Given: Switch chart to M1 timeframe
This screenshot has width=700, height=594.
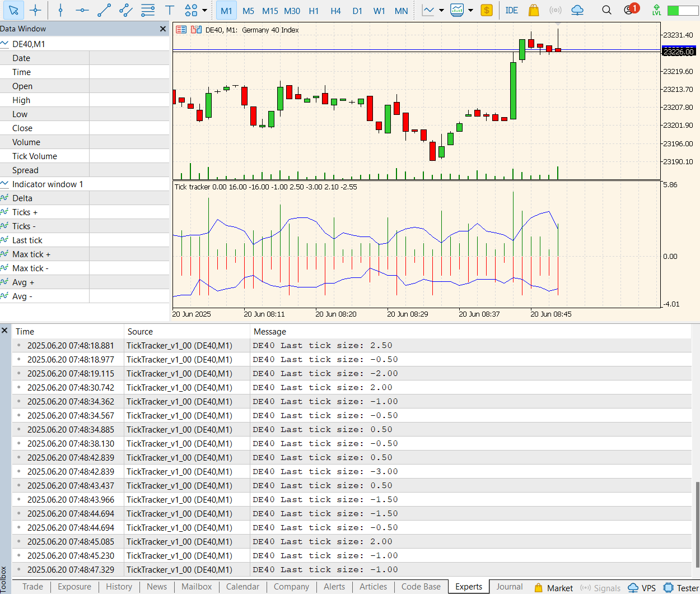Looking at the screenshot, I should click(x=226, y=11).
